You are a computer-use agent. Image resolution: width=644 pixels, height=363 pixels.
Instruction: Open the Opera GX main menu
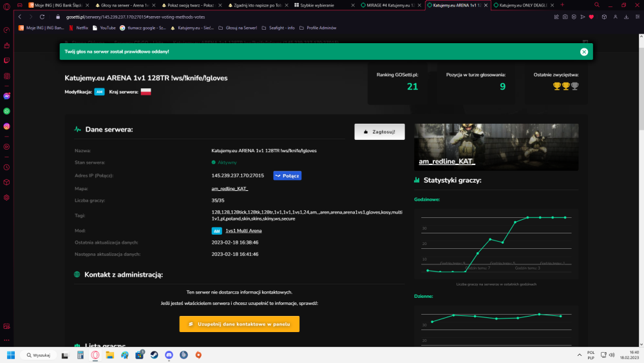(x=6, y=6)
